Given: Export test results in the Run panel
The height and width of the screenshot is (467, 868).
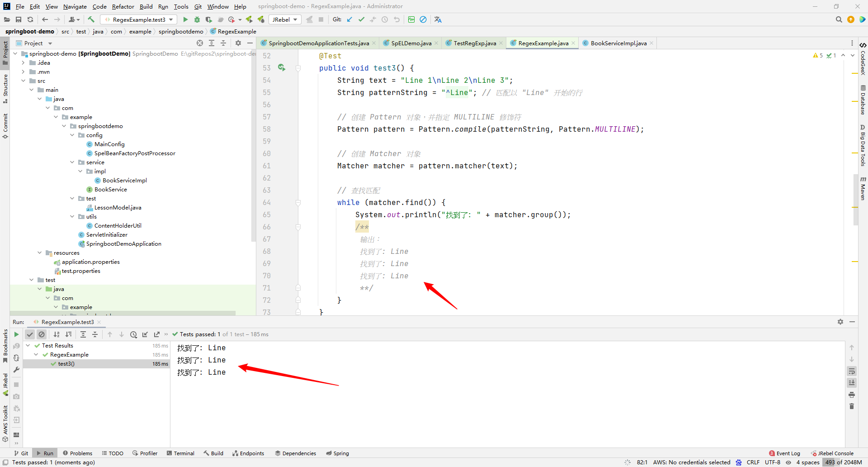Looking at the screenshot, I should (157, 334).
